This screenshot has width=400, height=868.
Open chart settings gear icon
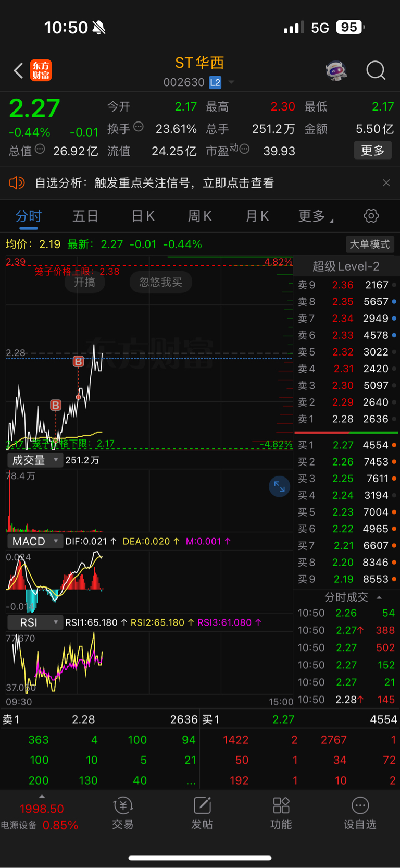coord(371,216)
